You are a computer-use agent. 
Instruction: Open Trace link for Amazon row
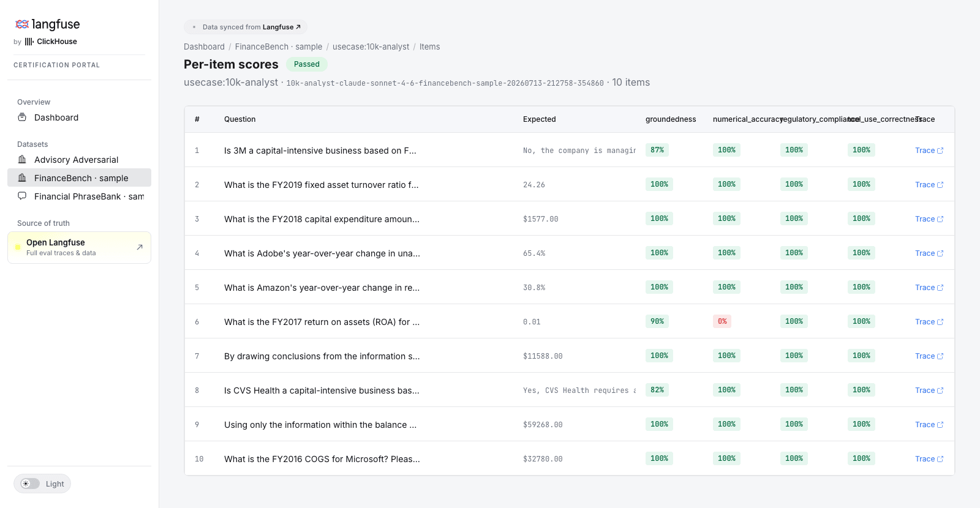929,288
